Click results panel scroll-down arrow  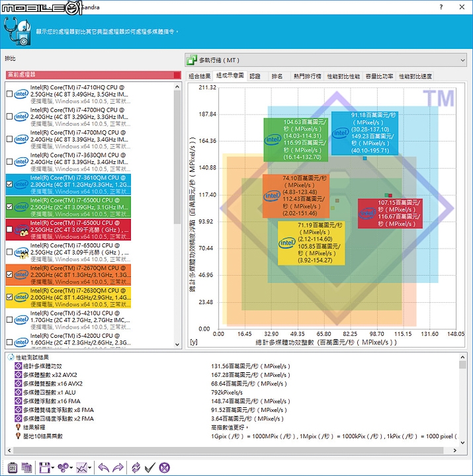click(462, 442)
